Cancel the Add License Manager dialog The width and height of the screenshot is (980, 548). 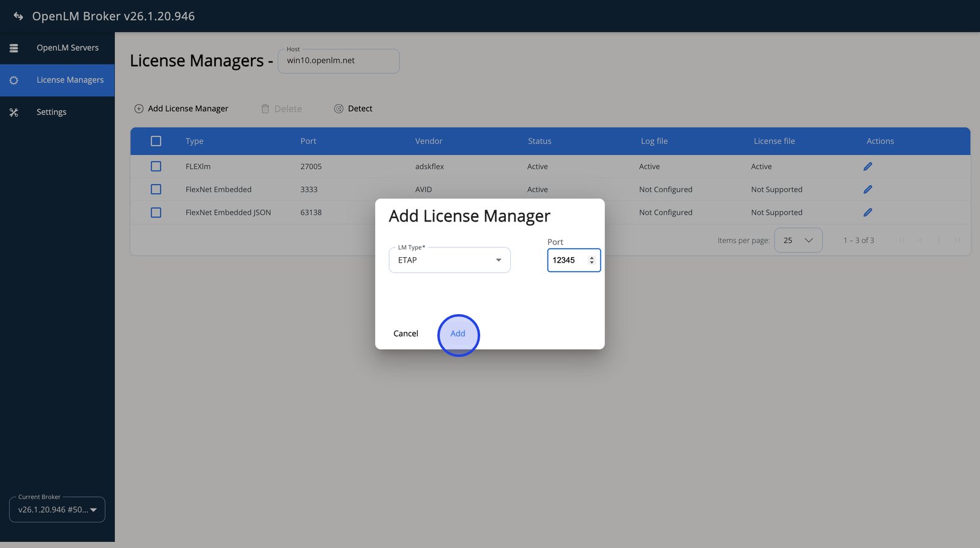405,334
